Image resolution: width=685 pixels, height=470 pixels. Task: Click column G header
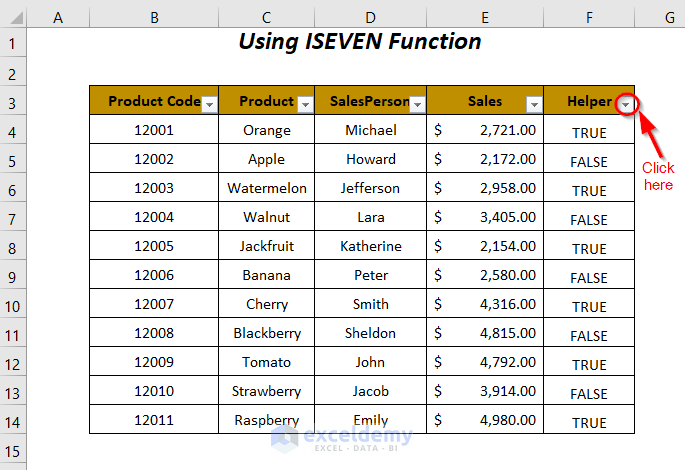667,15
